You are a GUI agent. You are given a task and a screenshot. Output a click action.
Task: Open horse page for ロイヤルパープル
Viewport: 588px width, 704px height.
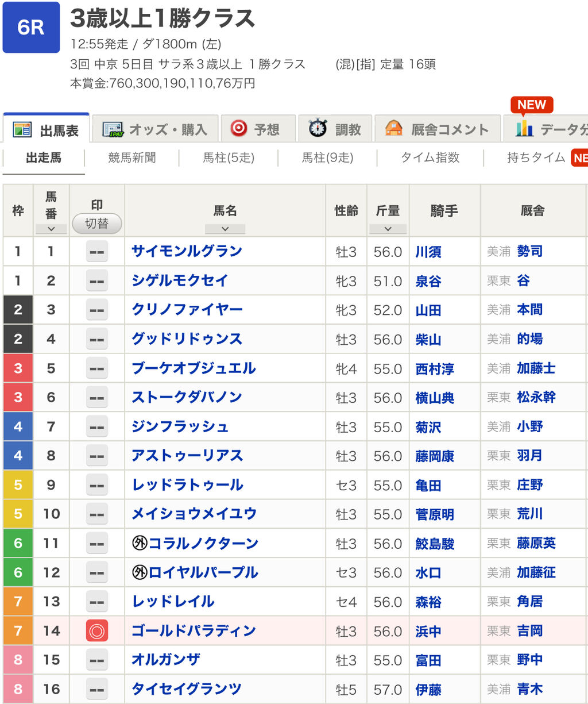tap(203, 572)
